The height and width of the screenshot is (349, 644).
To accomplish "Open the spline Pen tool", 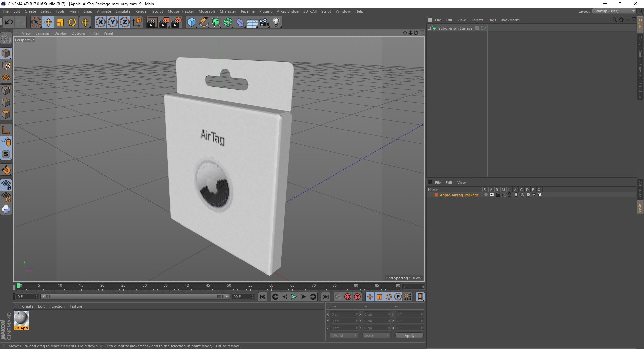I will (204, 22).
